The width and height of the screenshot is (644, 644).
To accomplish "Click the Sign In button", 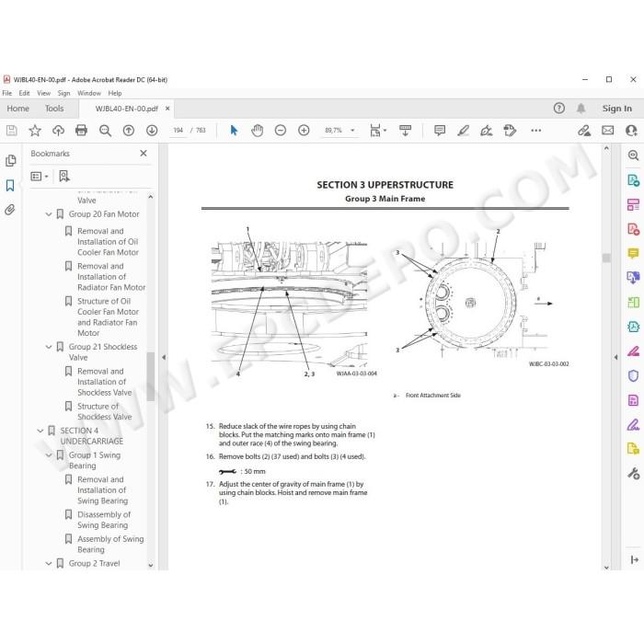I will point(617,109).
